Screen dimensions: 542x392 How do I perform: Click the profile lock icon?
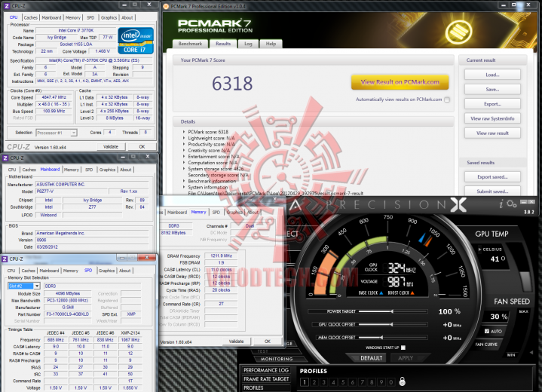[x=402, y=381]
